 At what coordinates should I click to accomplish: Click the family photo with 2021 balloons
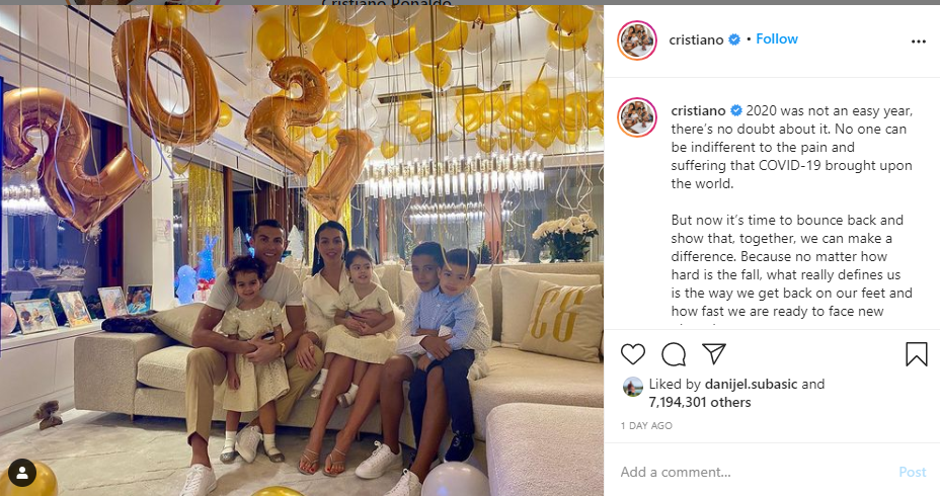(302, 251)
